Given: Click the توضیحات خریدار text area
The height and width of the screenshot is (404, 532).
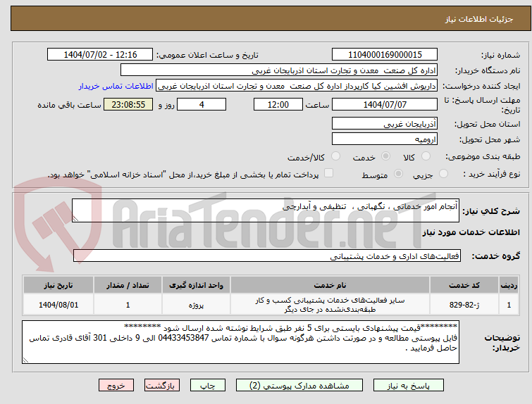Looking at the screenshot, I should 240,342.
